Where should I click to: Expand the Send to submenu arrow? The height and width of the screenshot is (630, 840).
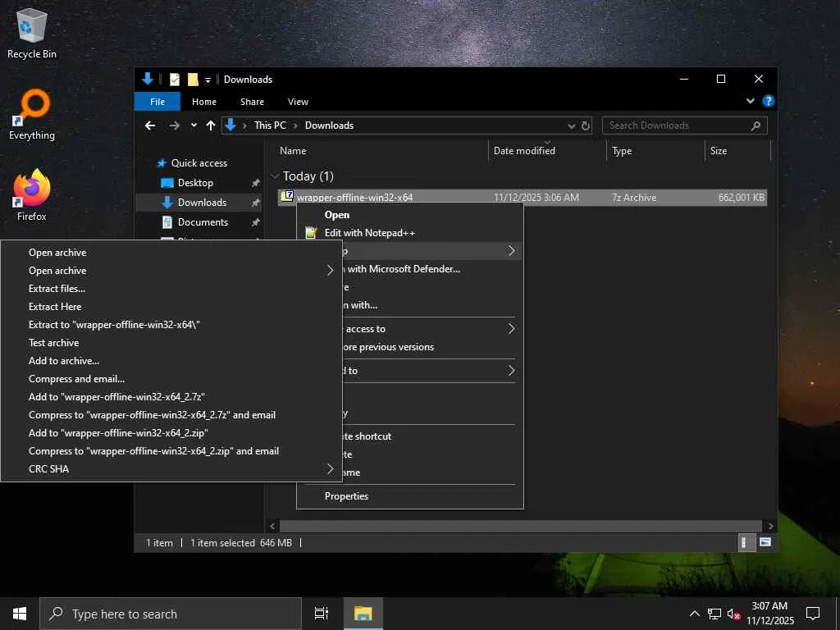(x=511, y=370)
